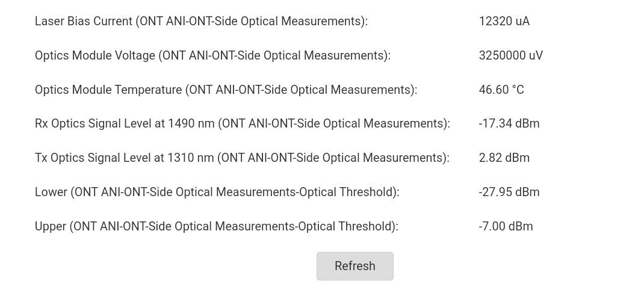The image size is (644, 296).
Task: Select the Laser Bias Current label
Action: point(201,21)
